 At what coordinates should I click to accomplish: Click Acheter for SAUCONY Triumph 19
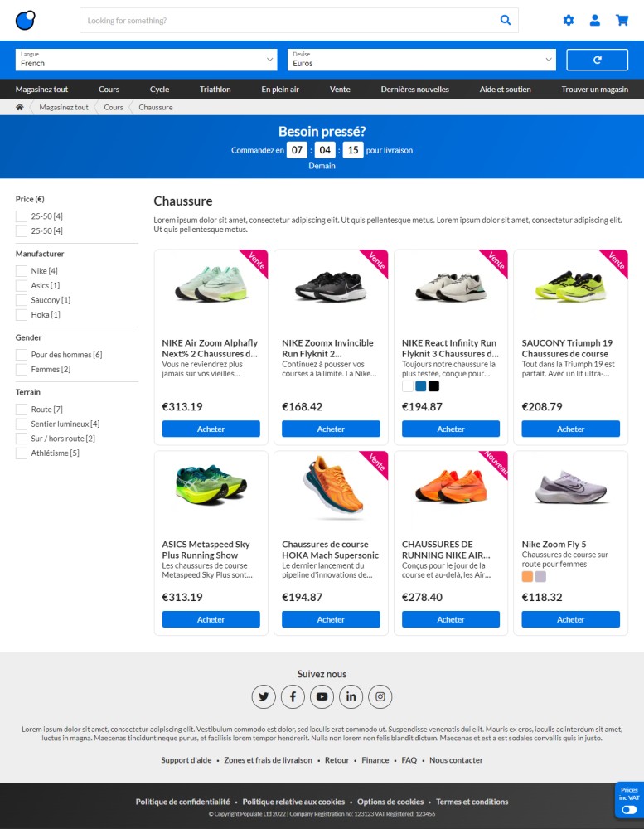[x=570, y=429]
